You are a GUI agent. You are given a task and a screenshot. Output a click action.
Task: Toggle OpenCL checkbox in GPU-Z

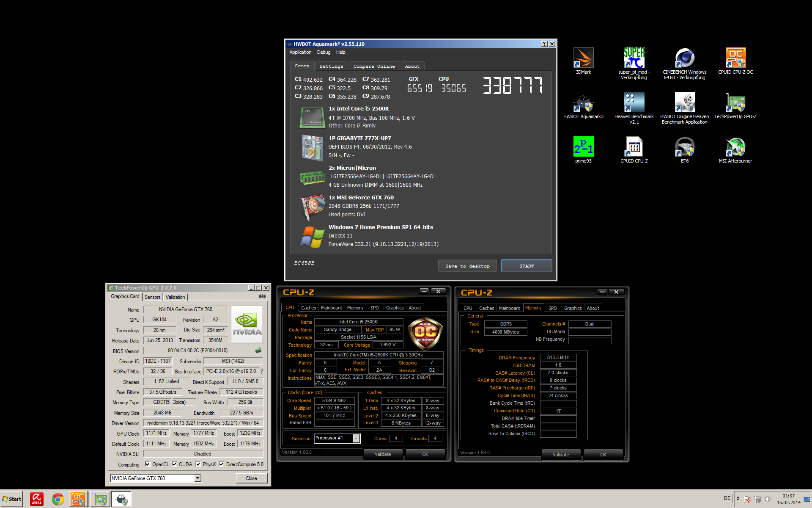148,464
